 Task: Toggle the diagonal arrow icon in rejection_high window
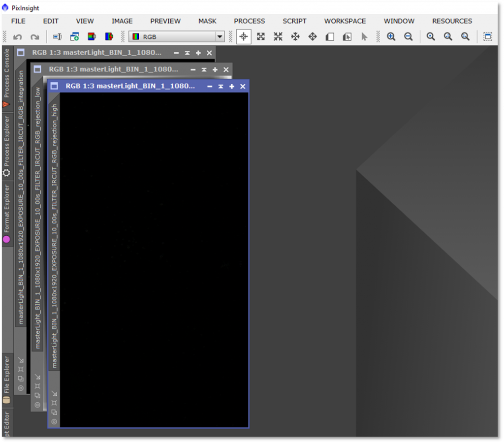point(54,394)
